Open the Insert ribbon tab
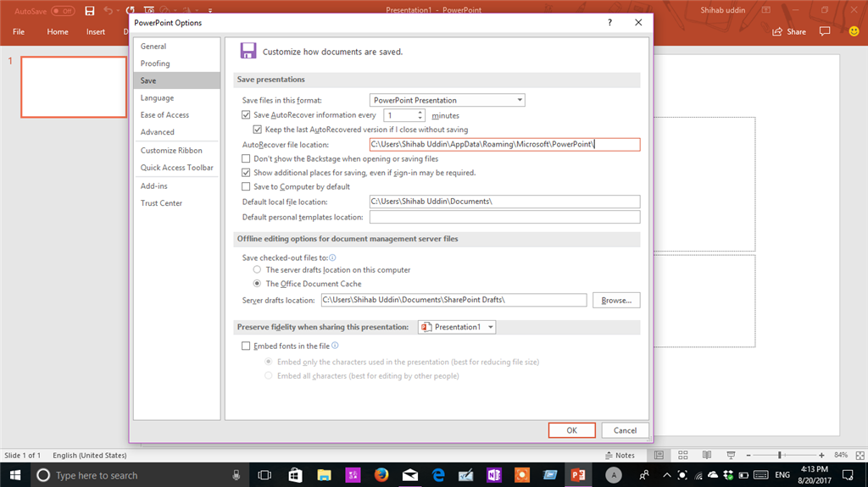This screenshot has width=868, height=487. [96, 31]
